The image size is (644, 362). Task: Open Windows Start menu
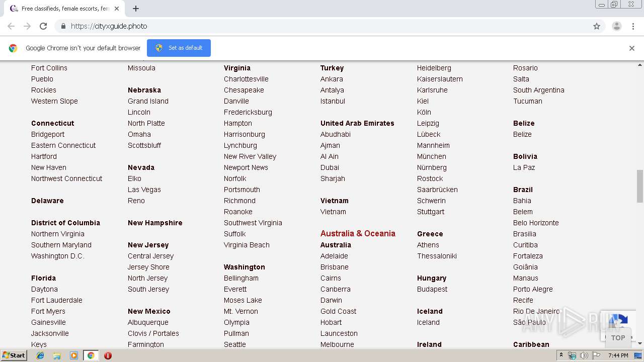tap(14, 355)
